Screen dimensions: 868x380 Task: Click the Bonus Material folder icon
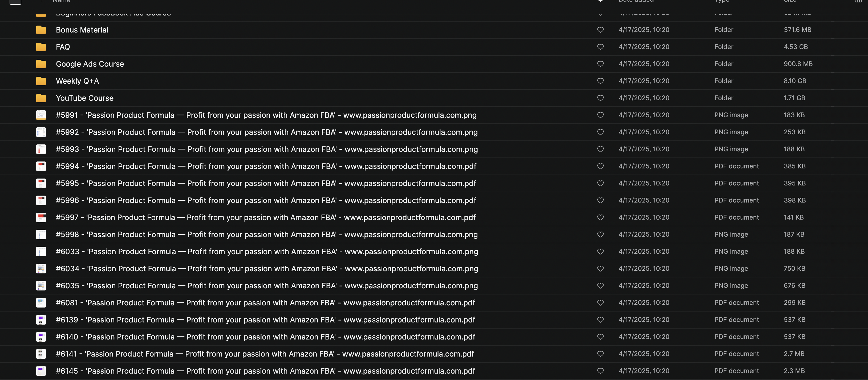(41, 30)
